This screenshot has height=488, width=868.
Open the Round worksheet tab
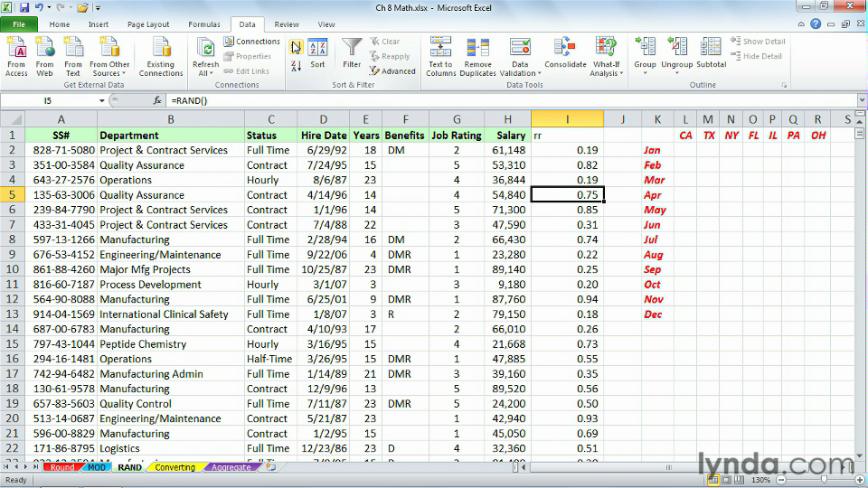pyautogui.click(x=62, y=467)
